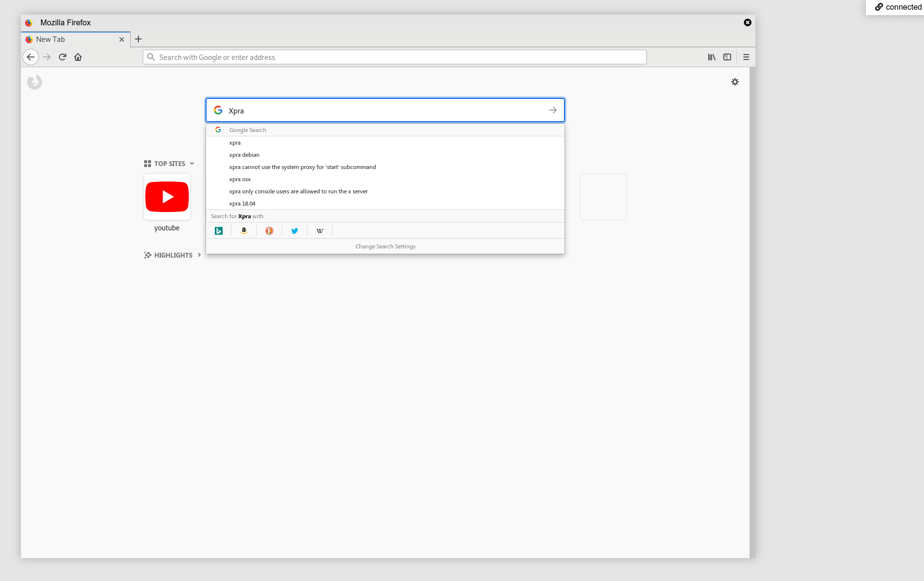This screenshot has height=581, width=924.
Task: Close the New Tab tab
Action: 122,39
